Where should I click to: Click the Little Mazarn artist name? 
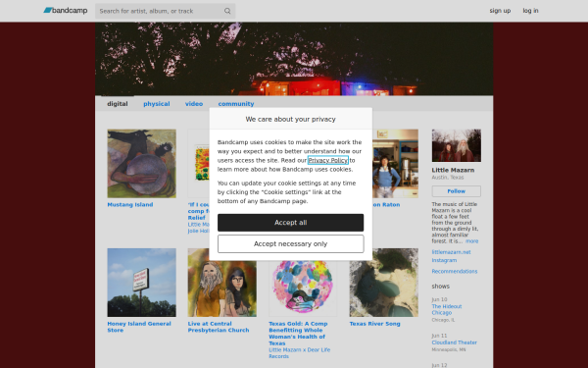click(x=453, y=170)
